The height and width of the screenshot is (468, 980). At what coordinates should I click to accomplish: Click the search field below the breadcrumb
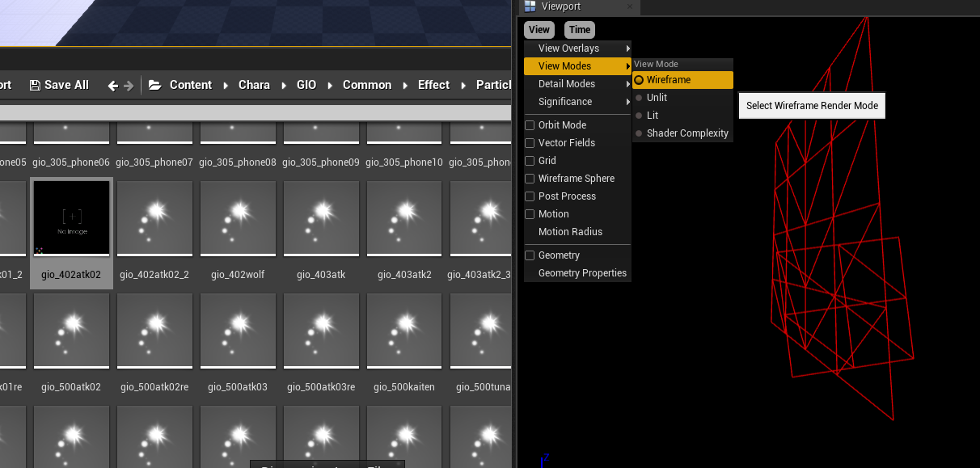(x=256, y=112)
